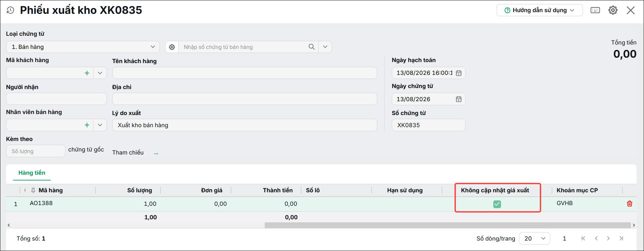The image size is (644, 251).
Task: Add a new customer with plus icon
Action: point(87,73)
